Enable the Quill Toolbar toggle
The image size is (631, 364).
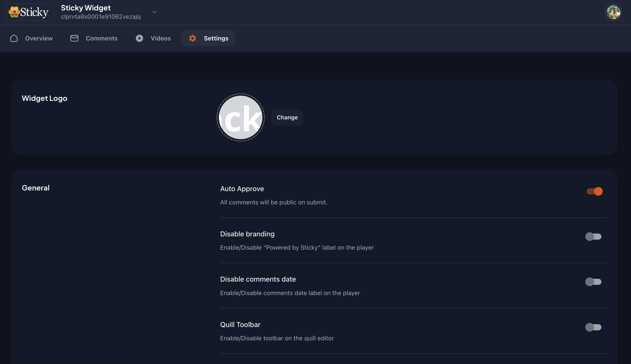pos(593,327)
